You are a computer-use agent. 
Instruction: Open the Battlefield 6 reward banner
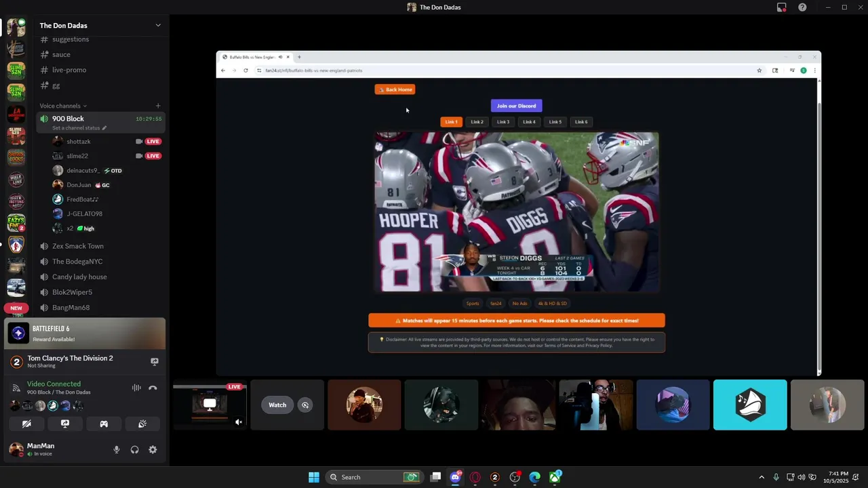pos(85,333)
